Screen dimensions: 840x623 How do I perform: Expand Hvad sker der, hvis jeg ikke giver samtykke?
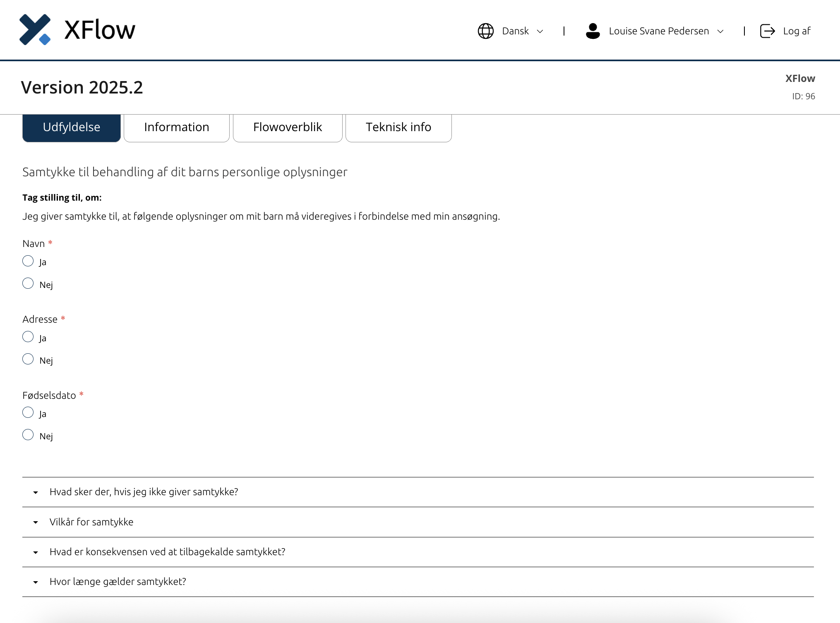144,492
